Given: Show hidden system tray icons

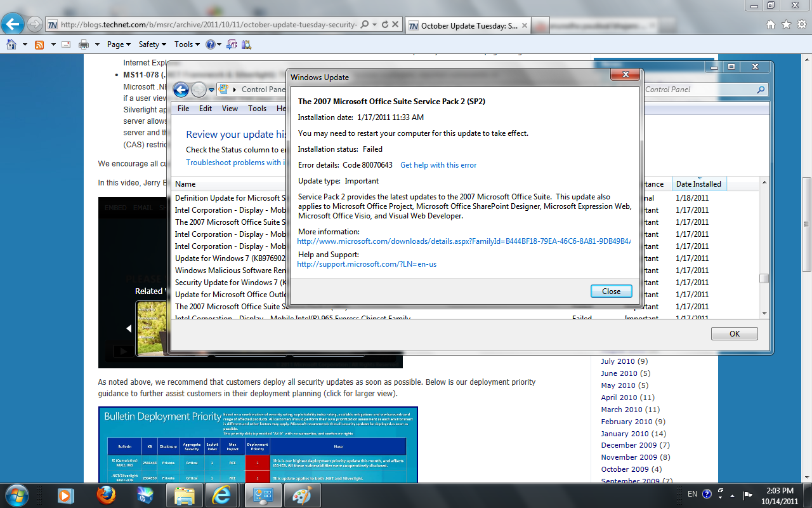Looking at the screenshot, I should (x=733, y=495).
